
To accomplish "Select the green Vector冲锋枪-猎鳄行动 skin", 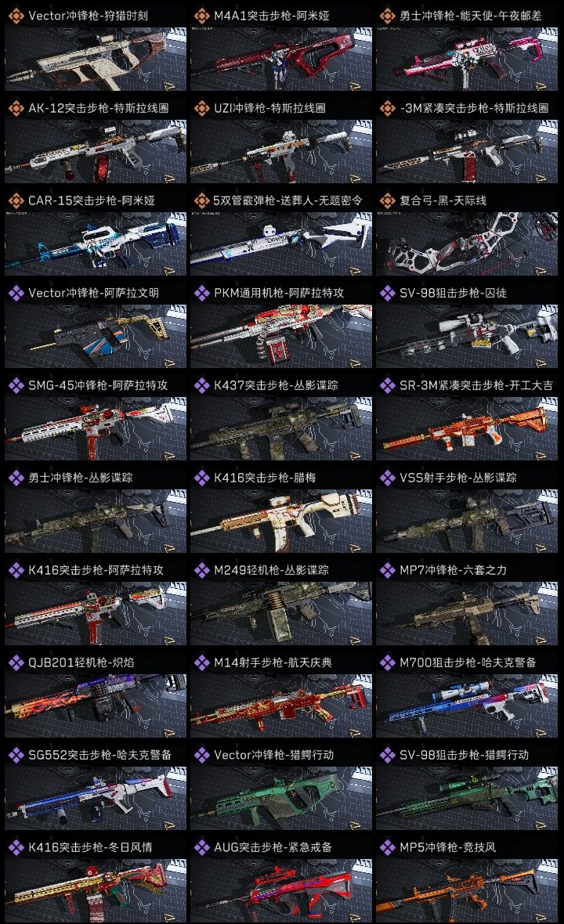I will click(281, 798).
